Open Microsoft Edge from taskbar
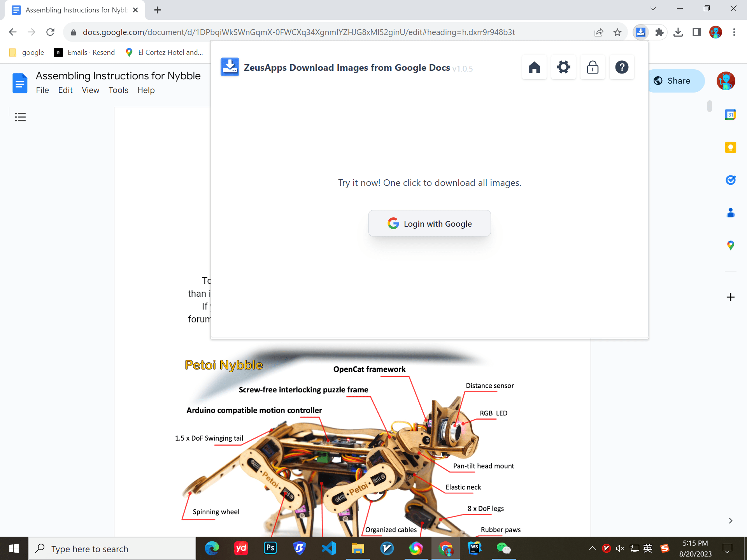Viewport: 747px width, 560px height. click(212, 549)
